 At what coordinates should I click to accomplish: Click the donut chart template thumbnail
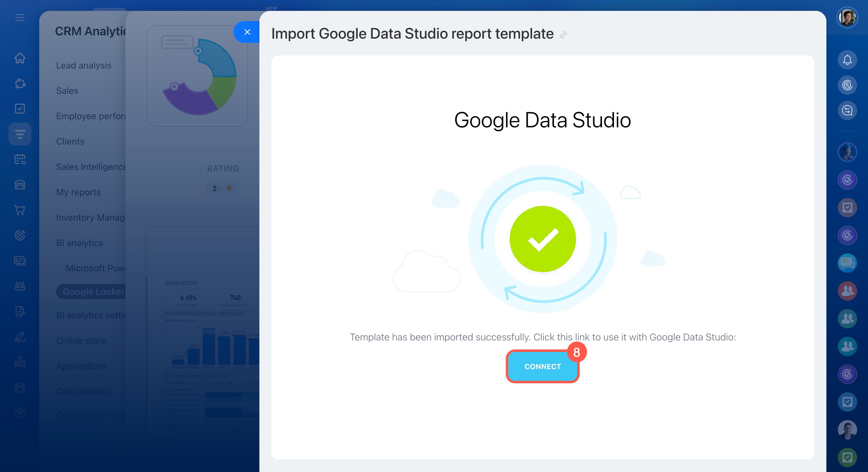point(197,76)
